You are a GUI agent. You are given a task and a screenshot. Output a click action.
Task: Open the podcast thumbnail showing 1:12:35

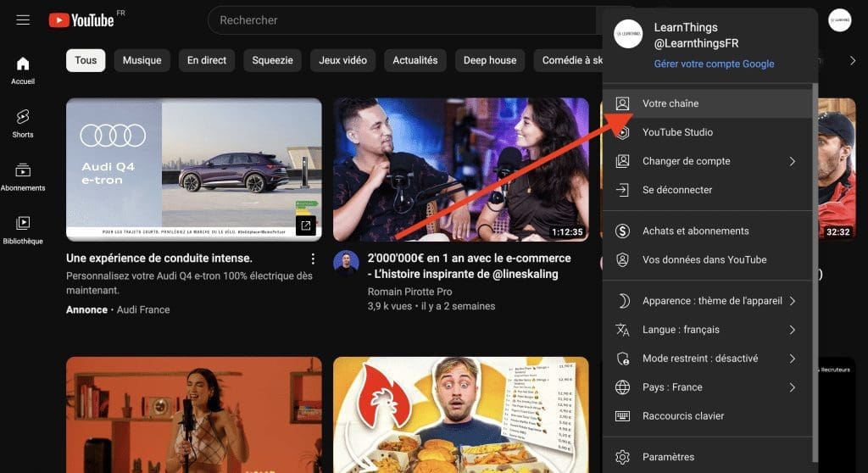click(x=460, y=170)
